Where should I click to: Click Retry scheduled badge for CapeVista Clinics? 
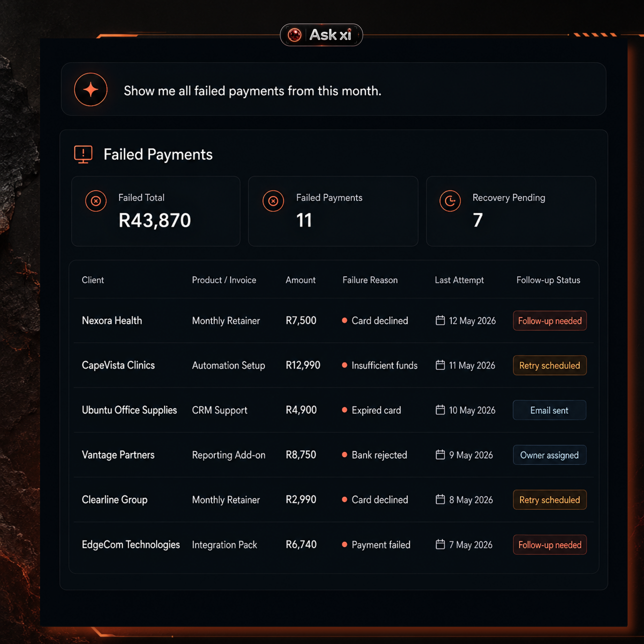click(550, 365)
